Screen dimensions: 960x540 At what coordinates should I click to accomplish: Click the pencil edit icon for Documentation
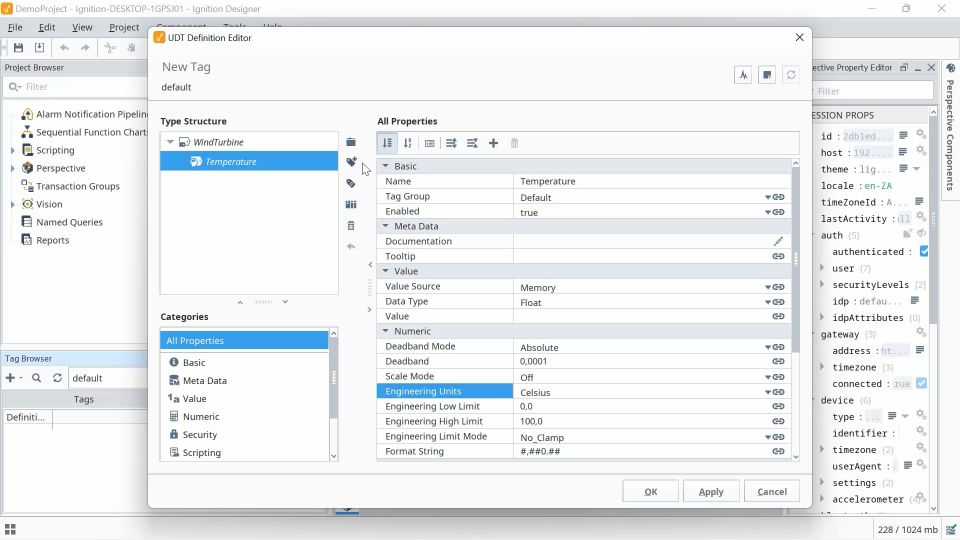click(x=778, y=241)
